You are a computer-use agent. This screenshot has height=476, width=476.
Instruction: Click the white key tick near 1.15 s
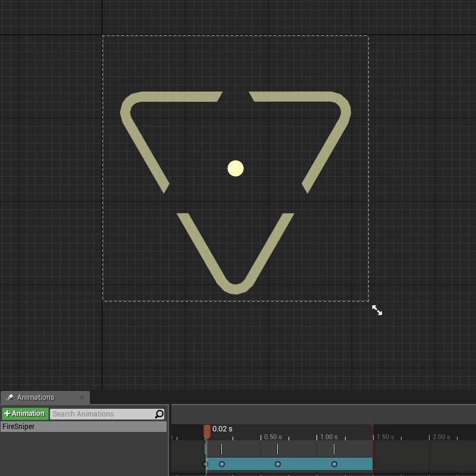pyautogui.click(x=334, y=449)
